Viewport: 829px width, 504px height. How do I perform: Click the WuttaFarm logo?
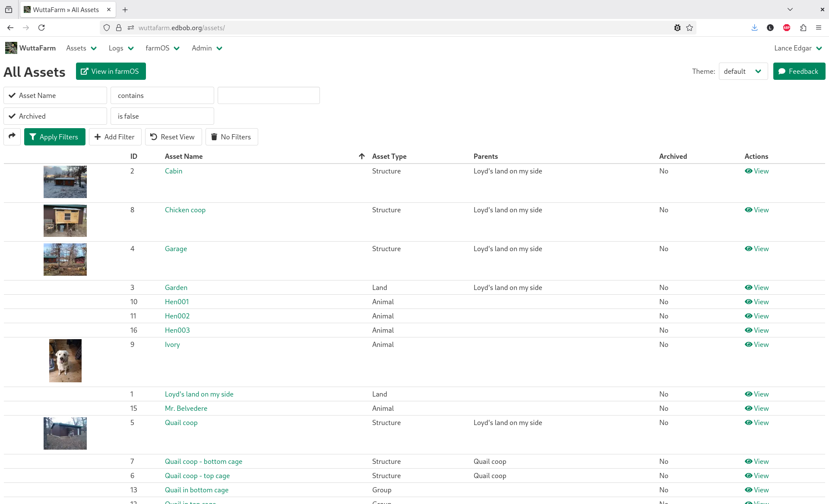tap(11, 48)
